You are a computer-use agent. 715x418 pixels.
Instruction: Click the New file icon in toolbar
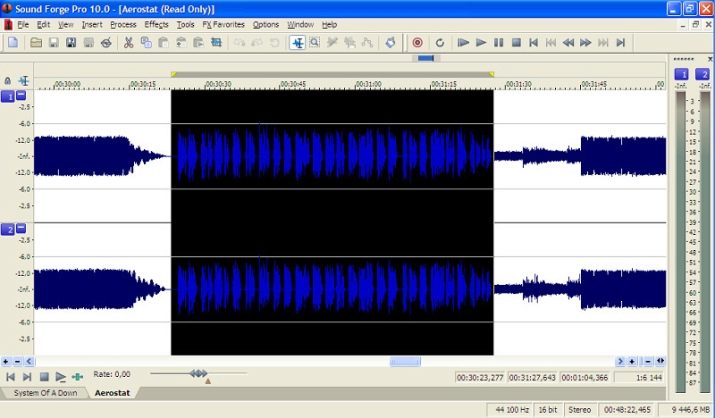point(13,42)
